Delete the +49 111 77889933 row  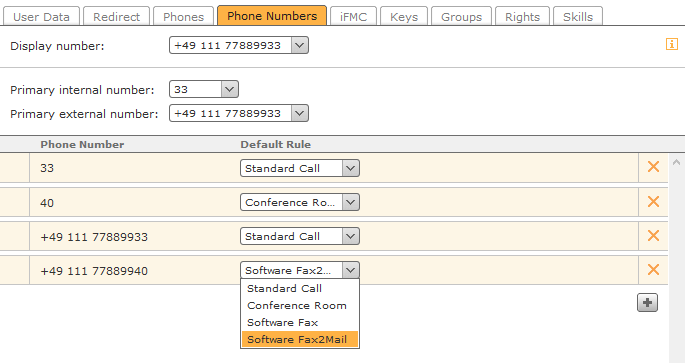653,235
